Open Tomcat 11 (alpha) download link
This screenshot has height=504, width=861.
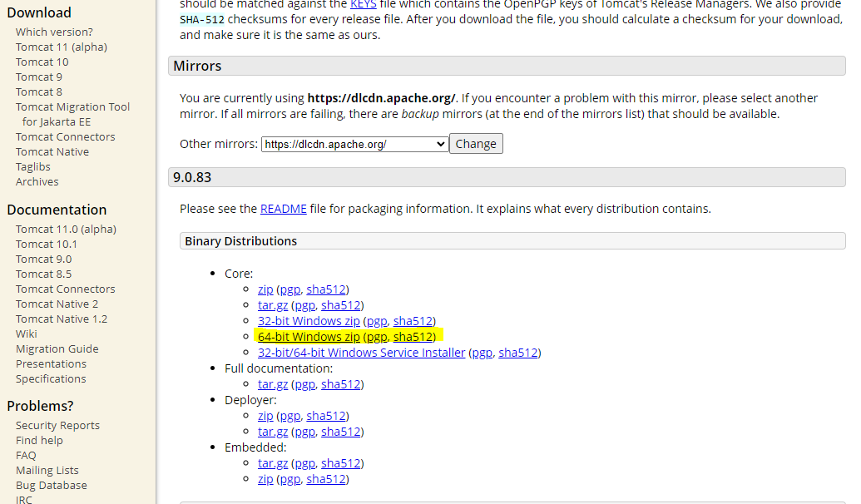click(x=61, y=47)
